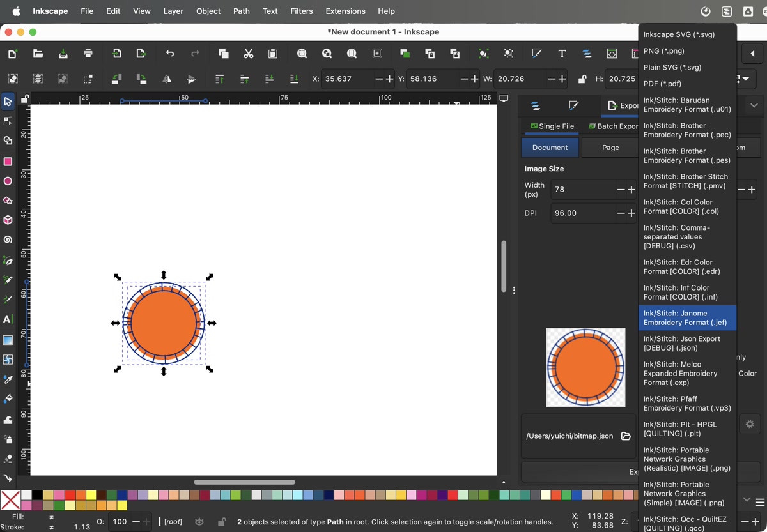Choose Plain SVG (*.svg) format

pyautogui.click(x=688, y=67)
